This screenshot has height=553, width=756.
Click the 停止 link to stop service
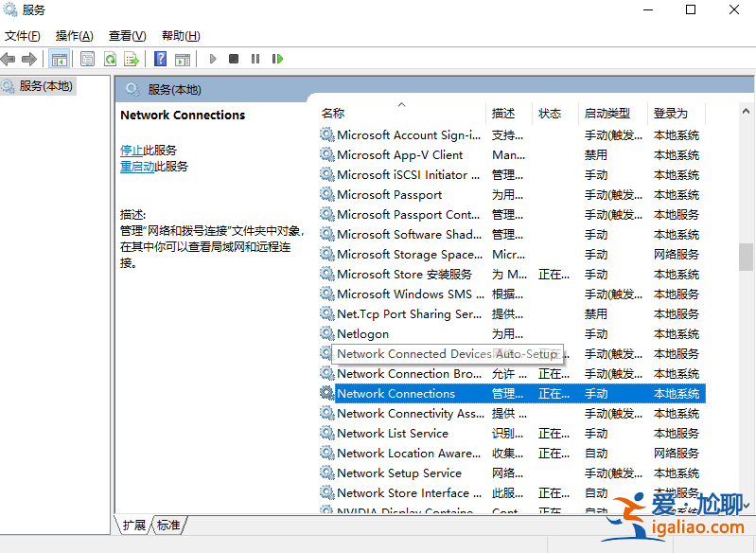pos(132,150)
